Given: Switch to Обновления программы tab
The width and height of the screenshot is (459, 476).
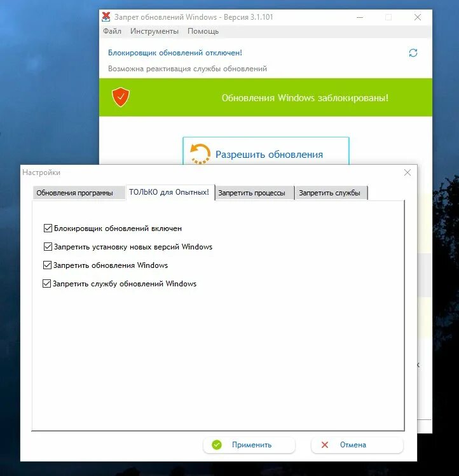Looking at the screenshot, I should point(79,193).
